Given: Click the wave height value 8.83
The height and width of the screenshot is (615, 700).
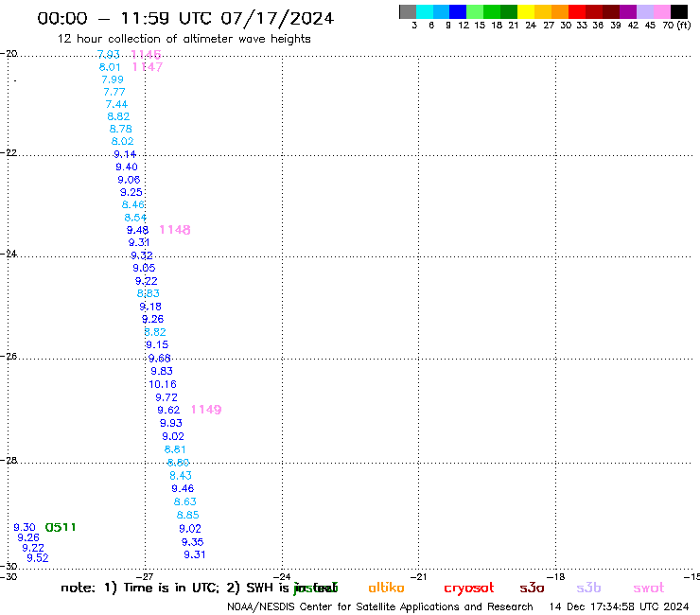Looking at the screenshot, I should pyautogui.click(x=149, y=293).
